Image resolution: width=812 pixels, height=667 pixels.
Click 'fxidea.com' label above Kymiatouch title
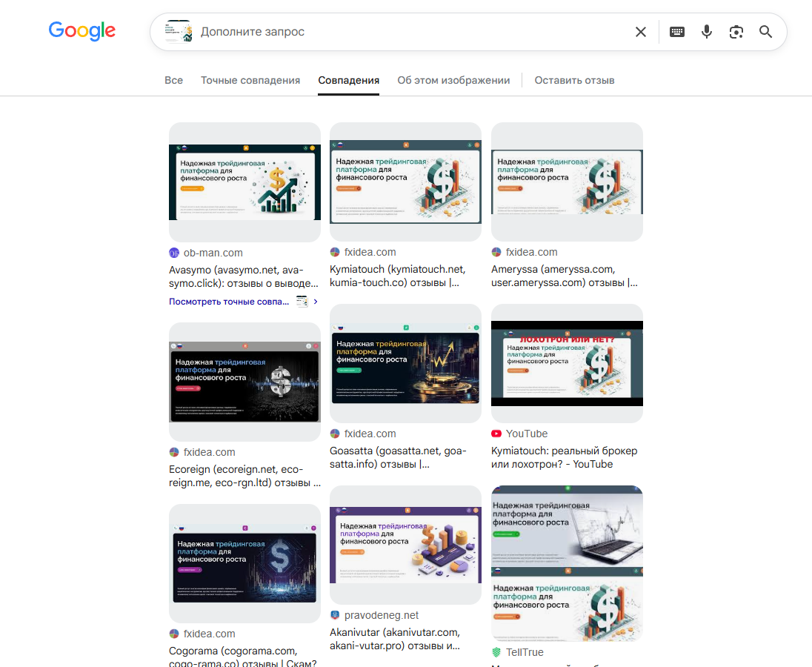pyautogui.click(x=370, y=252)
